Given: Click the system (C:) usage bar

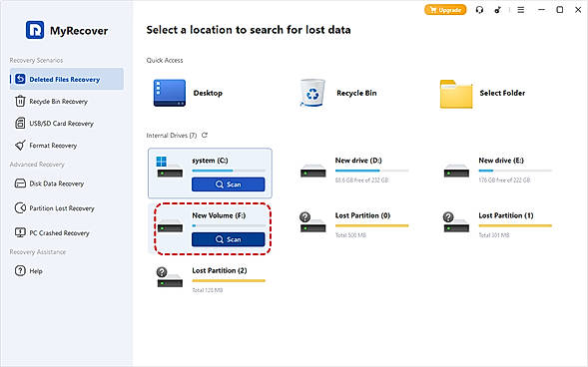Looking at the screenshot, I should [229, 171].
